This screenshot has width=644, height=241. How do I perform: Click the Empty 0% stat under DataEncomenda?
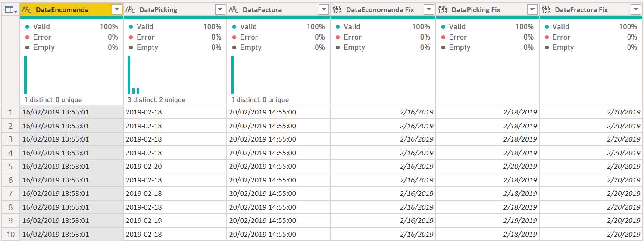pyautogui.click(x=72, y=47)
